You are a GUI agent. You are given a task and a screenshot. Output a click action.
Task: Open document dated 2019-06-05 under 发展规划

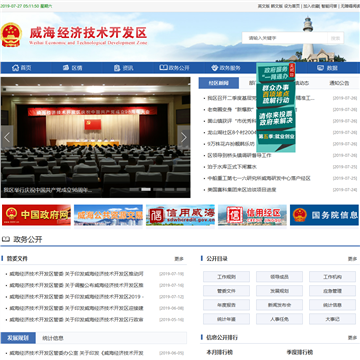[x=76, y=353]
